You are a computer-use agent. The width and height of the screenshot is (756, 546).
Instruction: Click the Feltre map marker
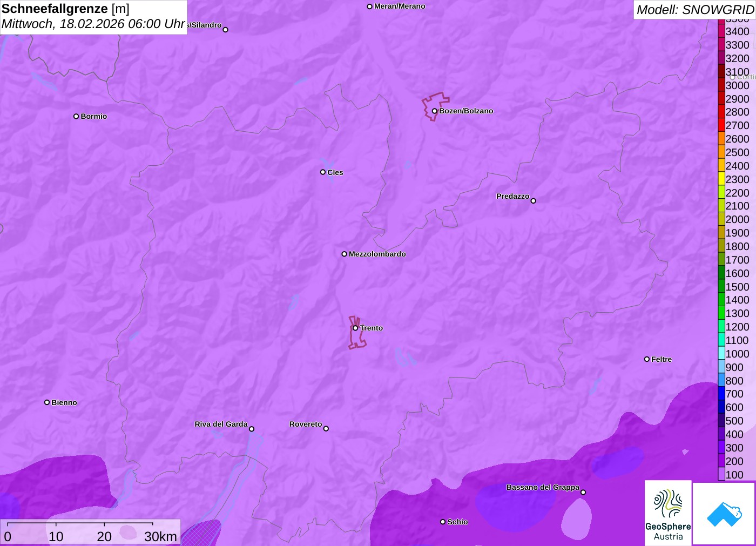(647, 359)
